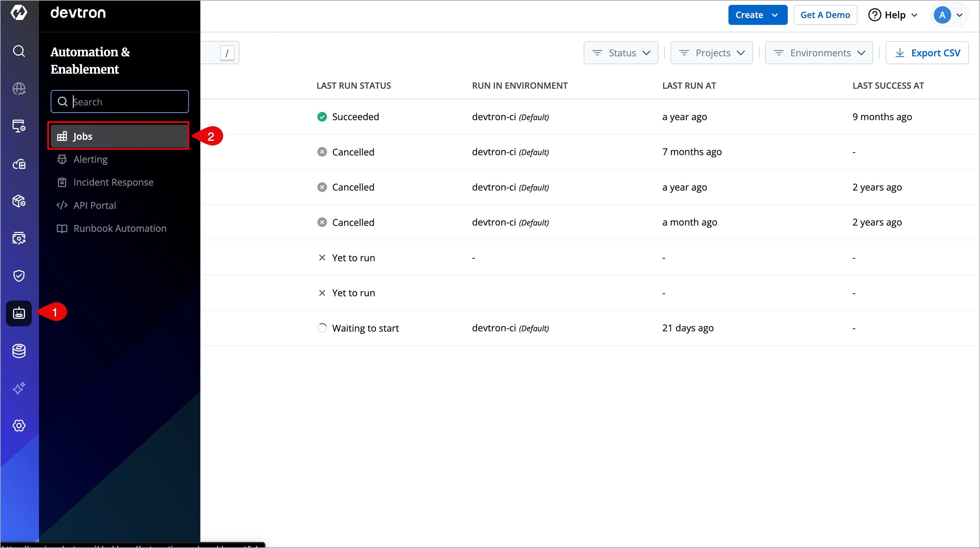The height and width of the screenshot is (548, 980).
Task: Click the Get A Demo button
Action: pyautogui.click(x=825, y=15)
